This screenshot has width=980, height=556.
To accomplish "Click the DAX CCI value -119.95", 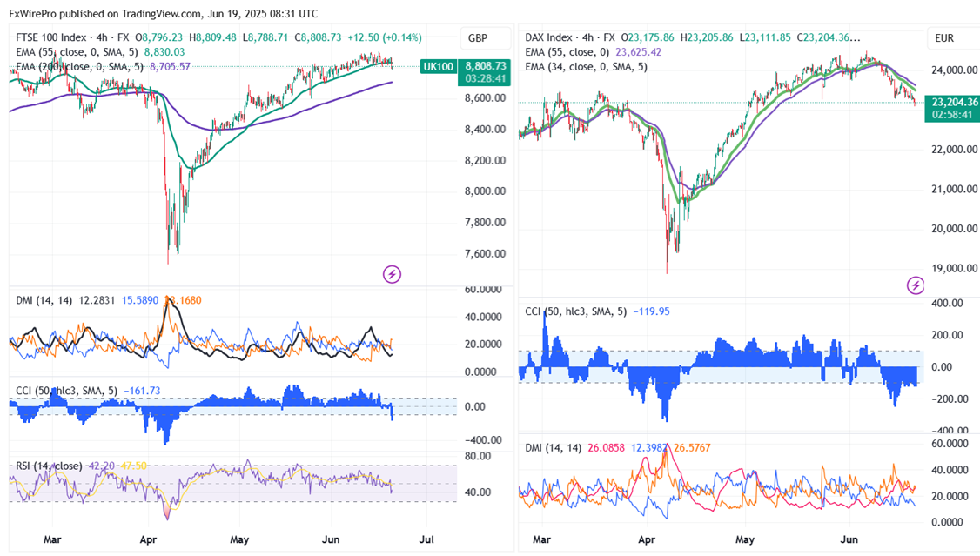I will pyautogui.click(x=651, y=311).
